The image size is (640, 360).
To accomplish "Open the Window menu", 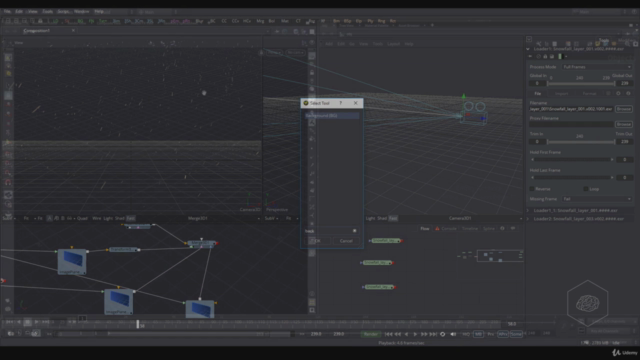I will tap(82, 11).
